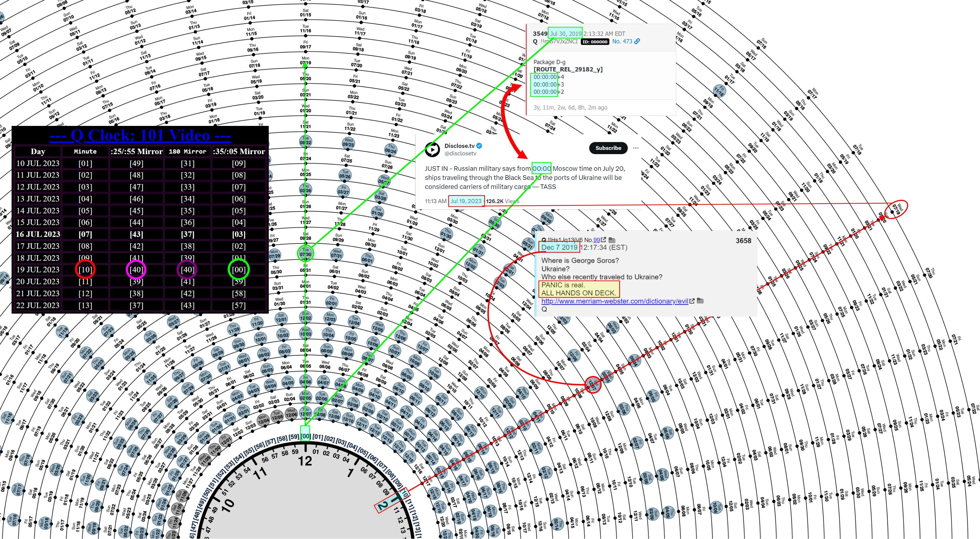
Task: Click the 'Where is George Soros?' line
Action: [x=580, y=260]
